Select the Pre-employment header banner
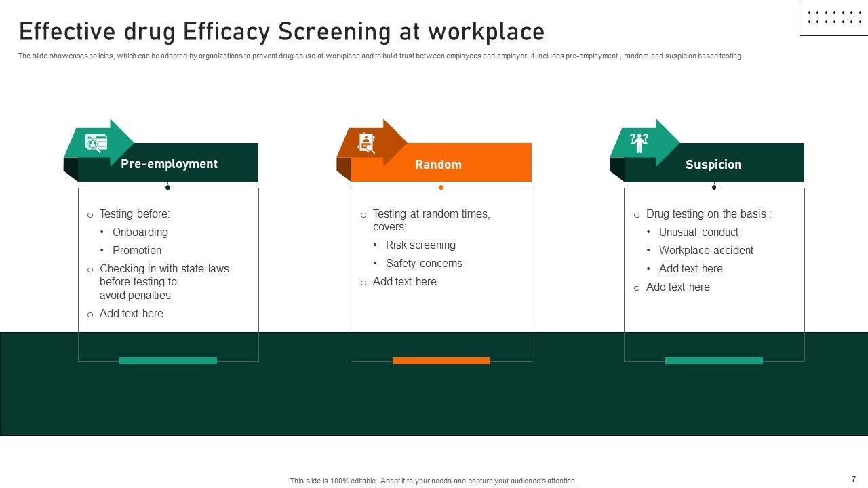Image resolution: width=868 pixels, height=488 pixels. [x=169, y=163]
